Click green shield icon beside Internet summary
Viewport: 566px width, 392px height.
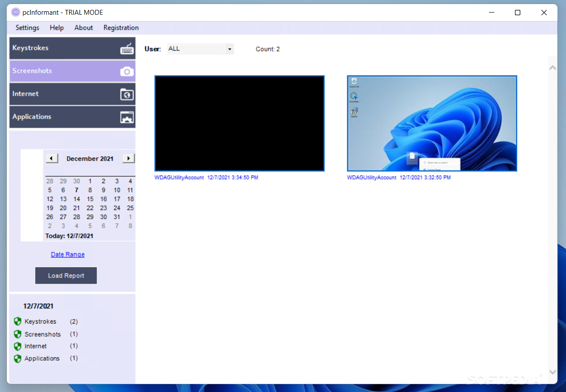click(x=17, y=346)
